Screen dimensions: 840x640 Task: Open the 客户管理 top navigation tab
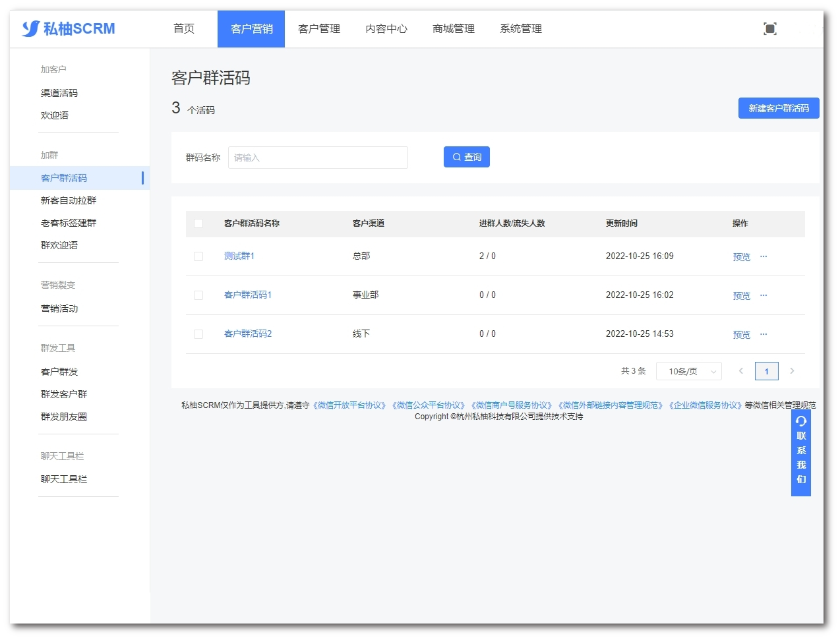[x=319, y=29]
